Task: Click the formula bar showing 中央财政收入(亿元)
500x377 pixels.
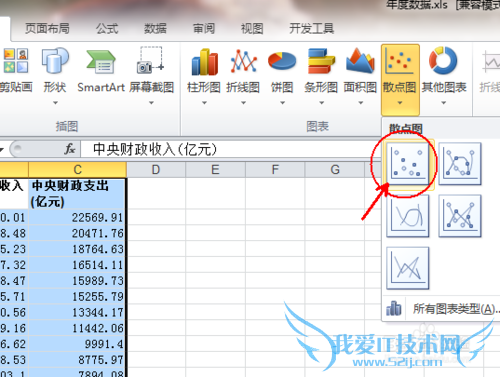Action: [x=230, y=149]
